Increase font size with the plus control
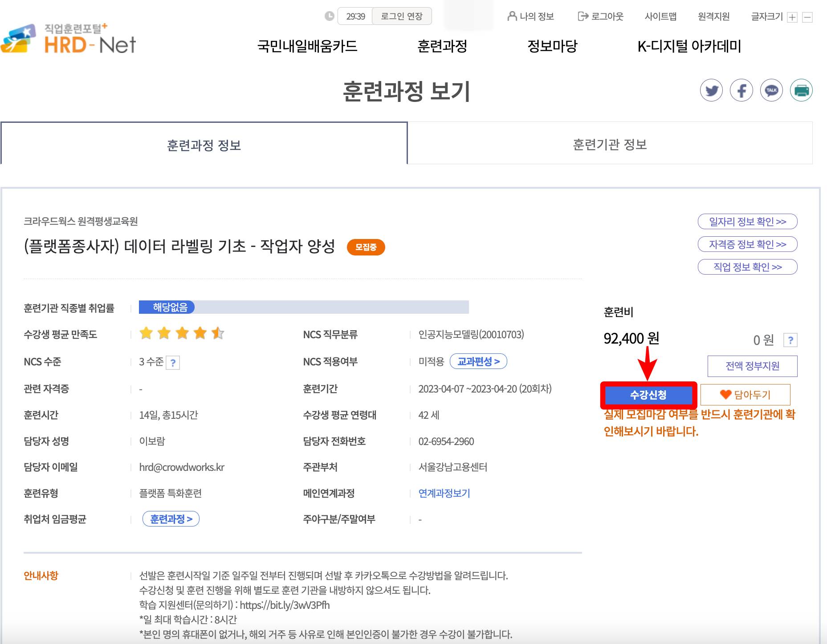This screenshot has width=827, height=644. point(793,17)
